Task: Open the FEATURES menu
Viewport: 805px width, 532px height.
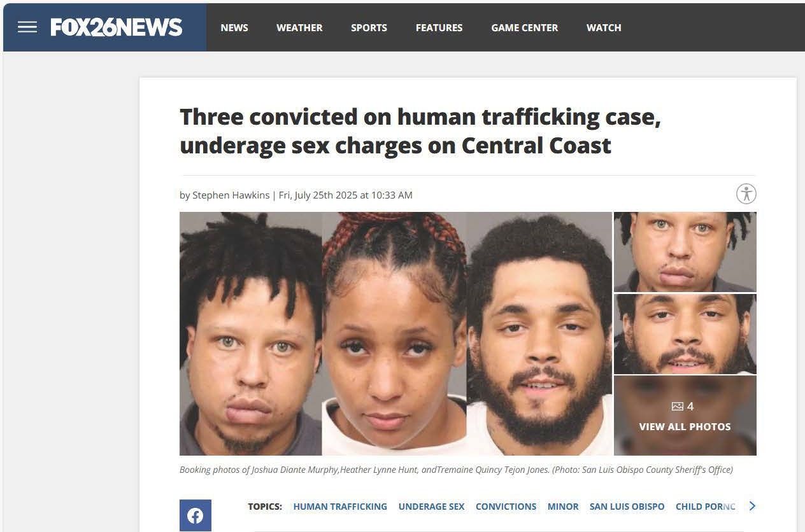Action: (439, 28)
